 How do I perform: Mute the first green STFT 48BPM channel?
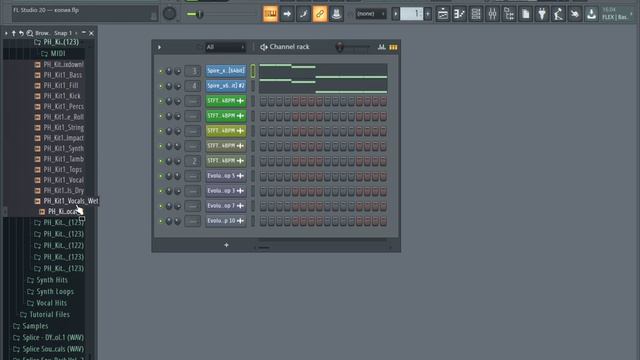point(161,101)
